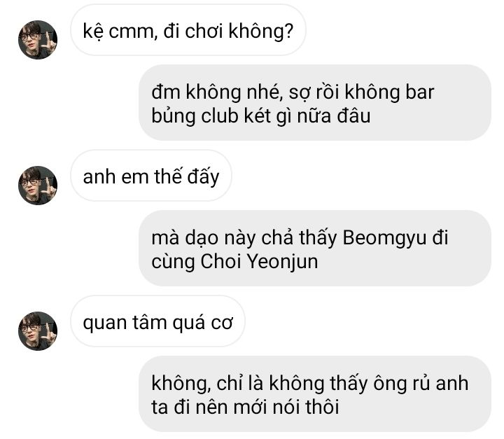Select the reply starting 'đm không nhé'
Screen dimensions: 504x439
315,103
